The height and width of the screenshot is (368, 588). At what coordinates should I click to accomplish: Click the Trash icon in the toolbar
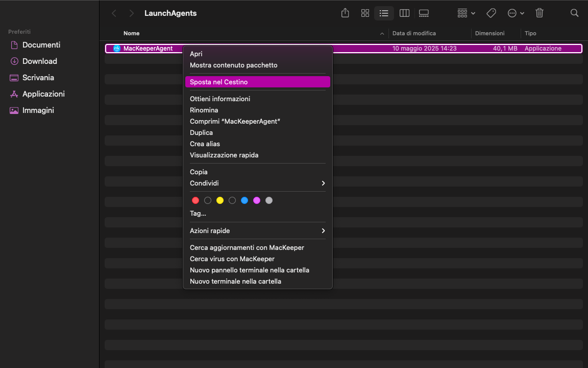(x=540, y=13)
